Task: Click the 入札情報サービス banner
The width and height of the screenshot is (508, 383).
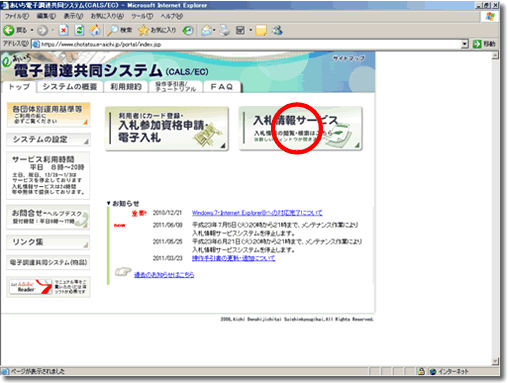Action: [x=301, y=129]
